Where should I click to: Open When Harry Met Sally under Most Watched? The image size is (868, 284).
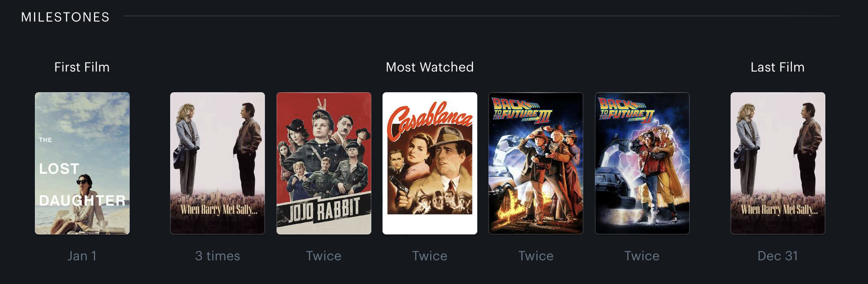click(x=218, y=163)
